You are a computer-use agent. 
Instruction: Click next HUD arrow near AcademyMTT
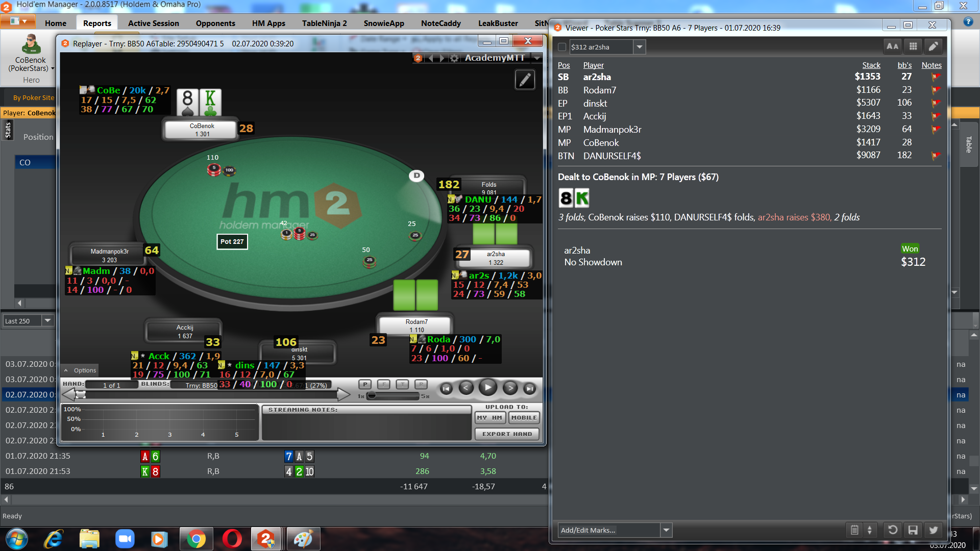click(x=442, y=58)
